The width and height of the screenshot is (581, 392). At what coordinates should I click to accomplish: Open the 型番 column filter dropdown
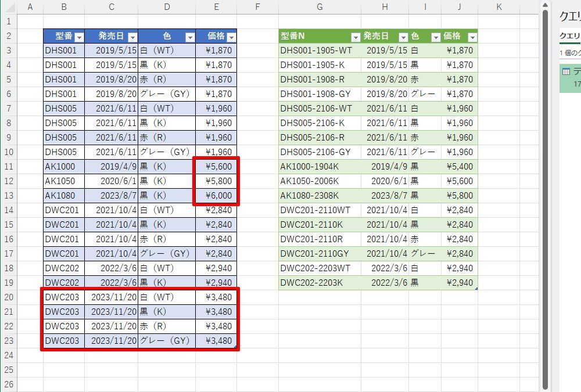click(x=79, y=37)
